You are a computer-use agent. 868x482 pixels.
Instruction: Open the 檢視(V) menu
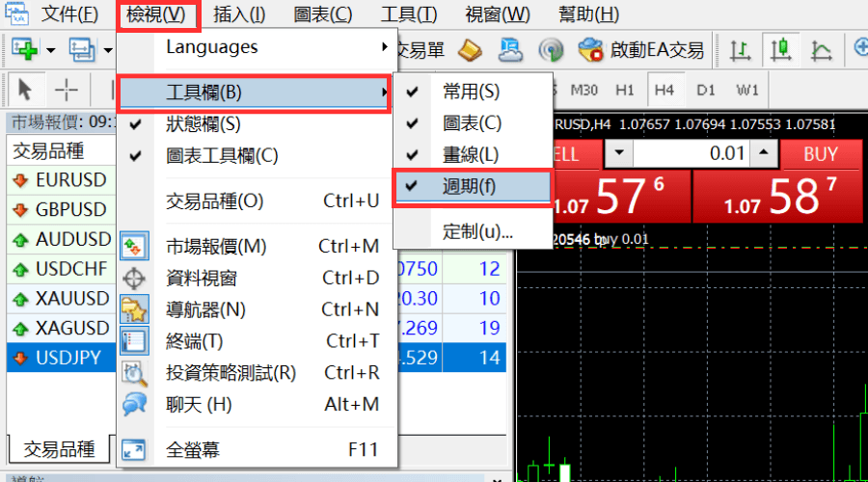click(156, 13)
